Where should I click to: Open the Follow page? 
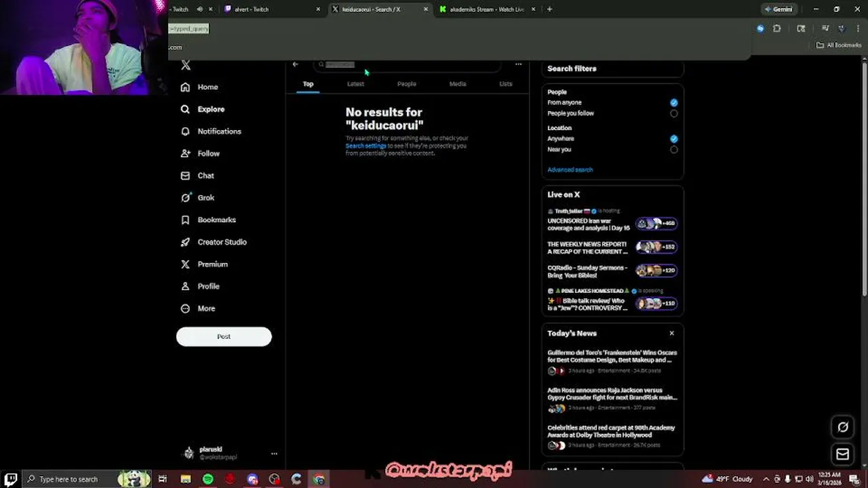point(200,153)
